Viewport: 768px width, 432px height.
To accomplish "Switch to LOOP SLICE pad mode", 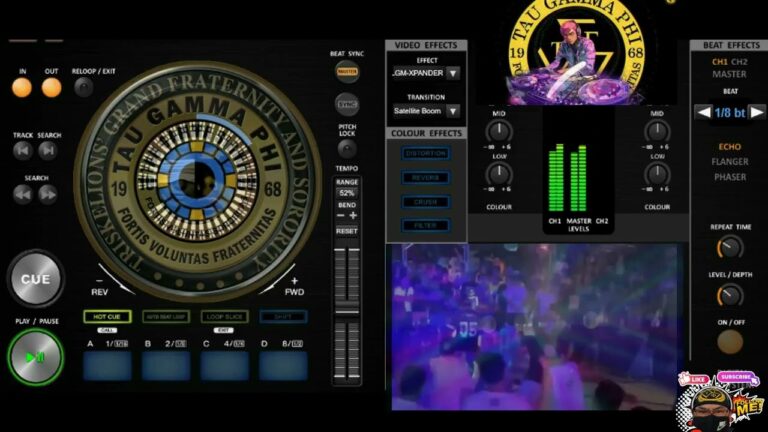I will 224,317.
